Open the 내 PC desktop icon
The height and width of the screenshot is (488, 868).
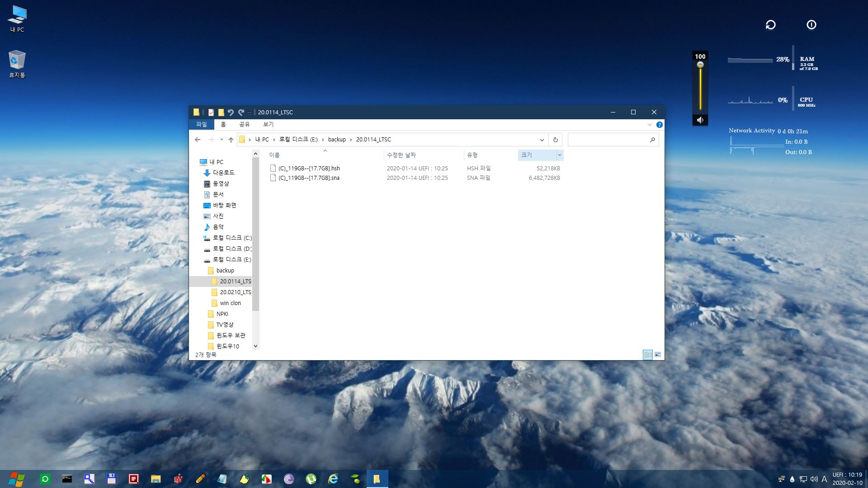pyautogui.click(x=17, y=19)
